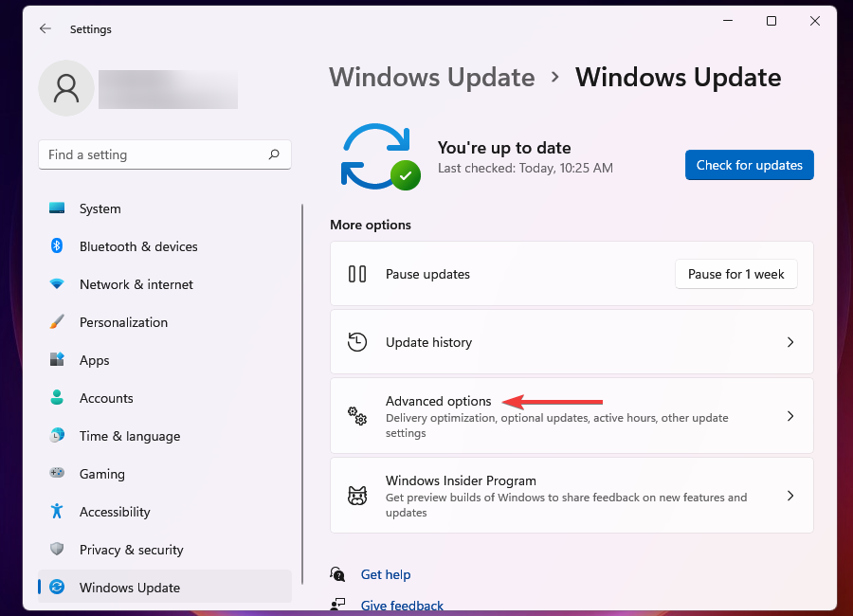The height and width of the screenshot is (616, 853).
Task: Click the Windows Update sidebar icon
Action: [57, 587]
